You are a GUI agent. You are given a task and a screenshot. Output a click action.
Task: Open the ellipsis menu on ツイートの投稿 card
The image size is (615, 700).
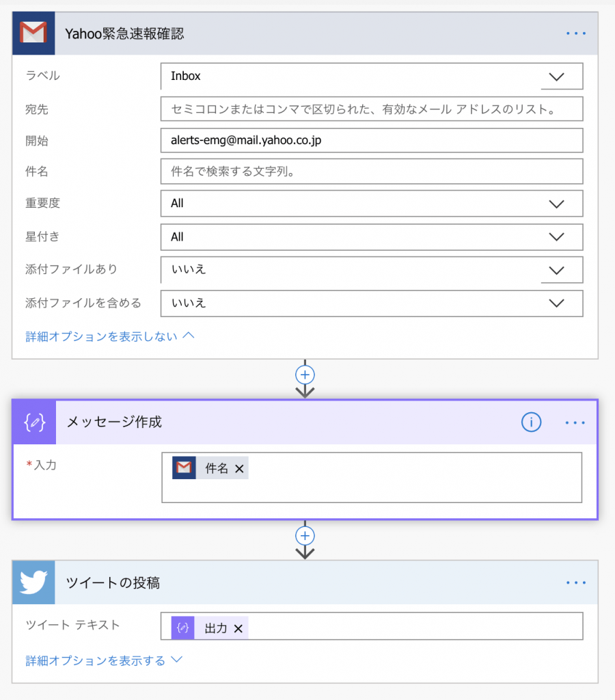click(575, 583)
